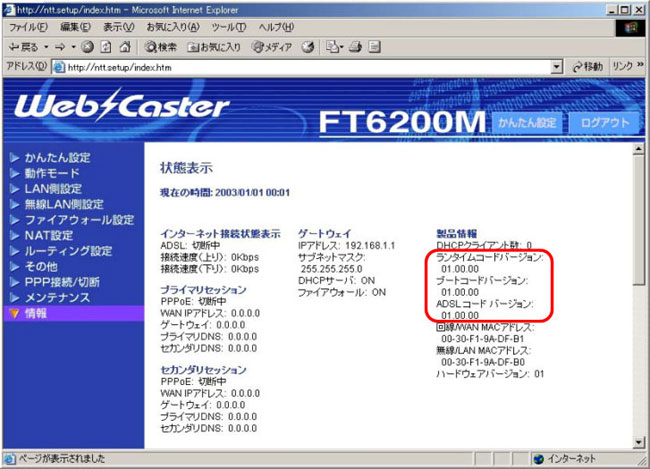
Task: Collapse the 情報 sidebar section
Action: click(x=35, y=313)
